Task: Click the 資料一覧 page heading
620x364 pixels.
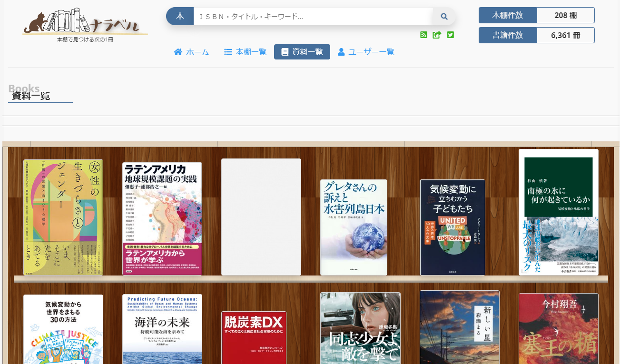Action: [x=31, y=96]
